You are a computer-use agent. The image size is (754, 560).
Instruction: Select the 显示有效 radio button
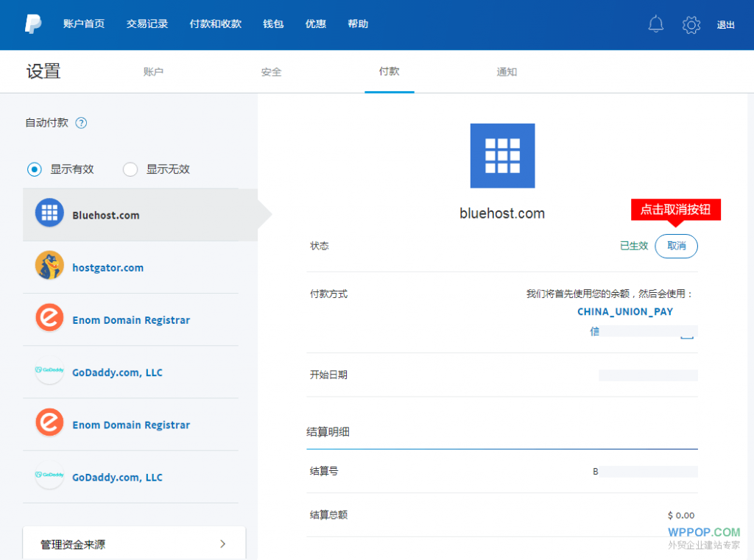point(33,169)
